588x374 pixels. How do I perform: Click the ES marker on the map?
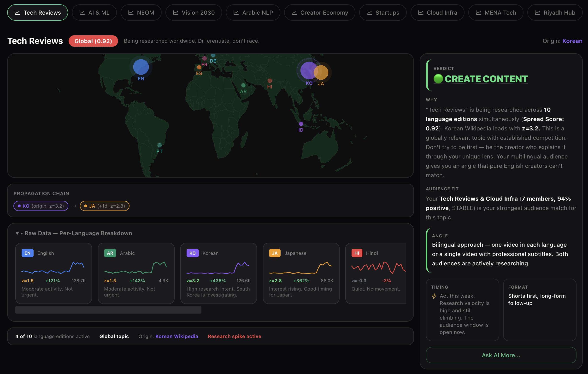199,67
